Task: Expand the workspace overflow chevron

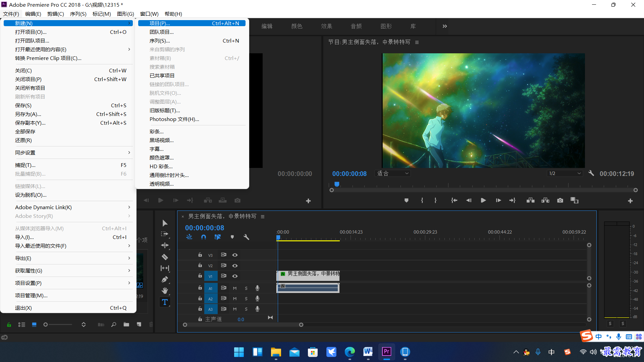Action: tap(445, 26)
